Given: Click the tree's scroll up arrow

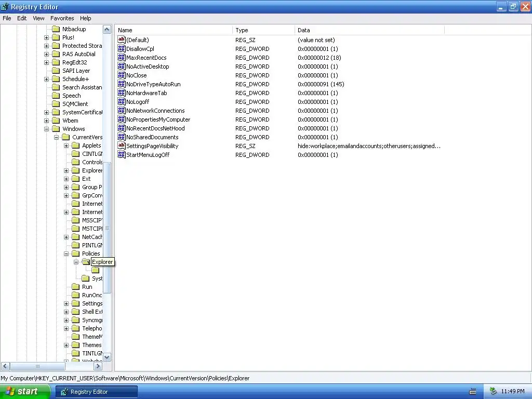Looking at the screenshot, I should coord(107,30).
